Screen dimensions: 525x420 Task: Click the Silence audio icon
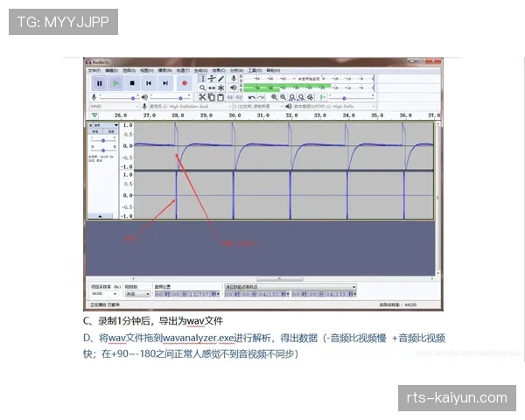coord(239,97)
